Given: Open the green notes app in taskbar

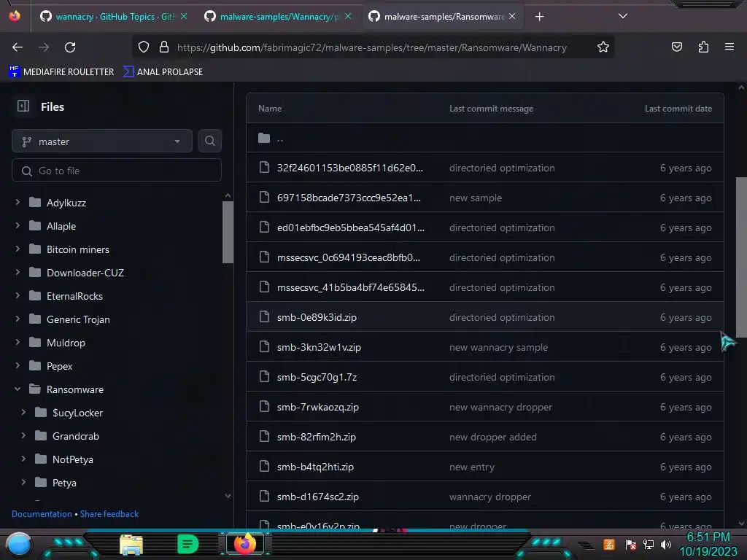Looking at the screenshot, I should [x=187, y=544].
